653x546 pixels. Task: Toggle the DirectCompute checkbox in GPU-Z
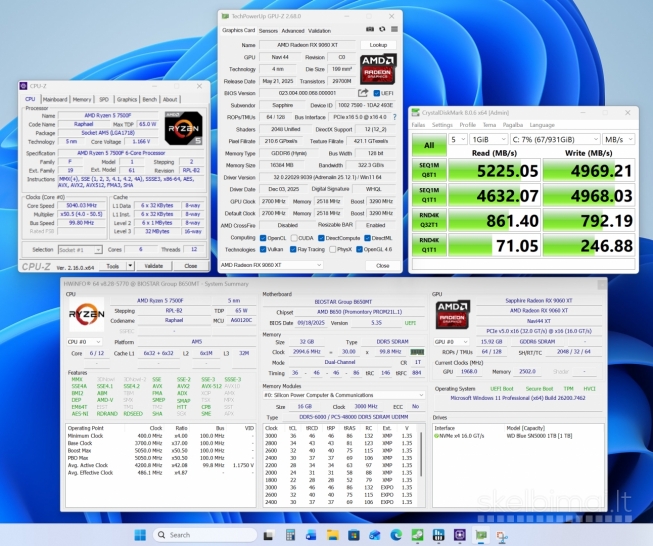321,238
